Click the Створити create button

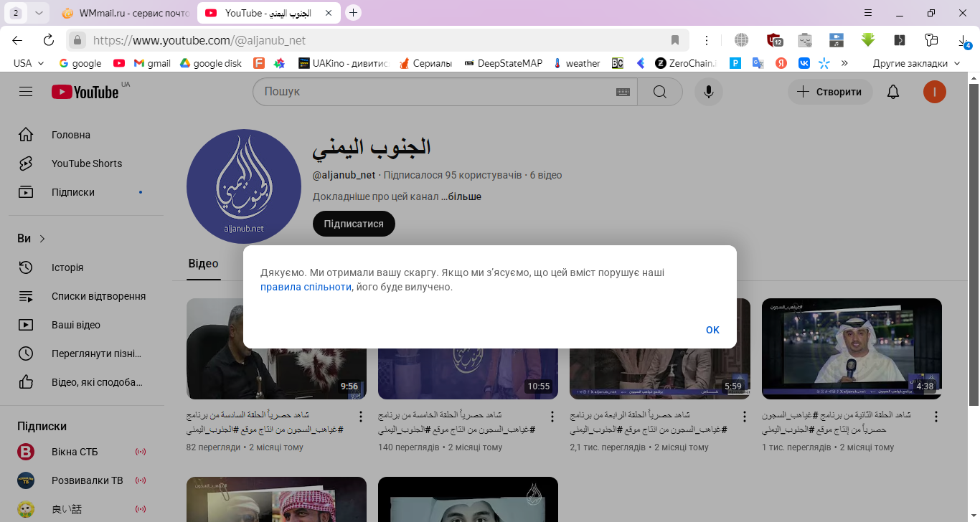830,92
